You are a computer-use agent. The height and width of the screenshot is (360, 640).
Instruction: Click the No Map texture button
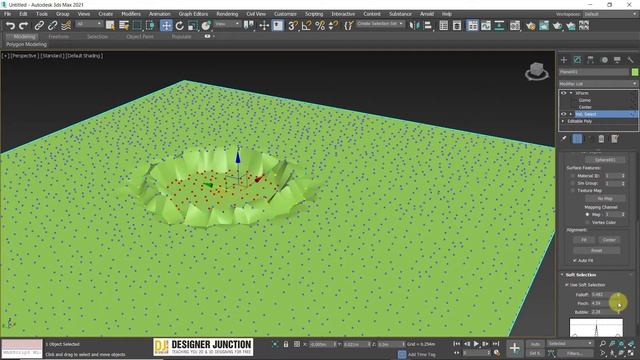pos(605,198)
